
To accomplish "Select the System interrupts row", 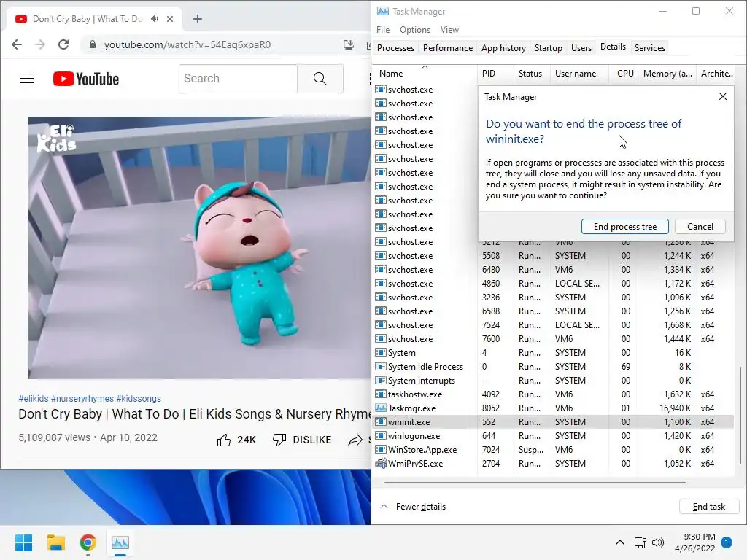I will tap(553, 381).
